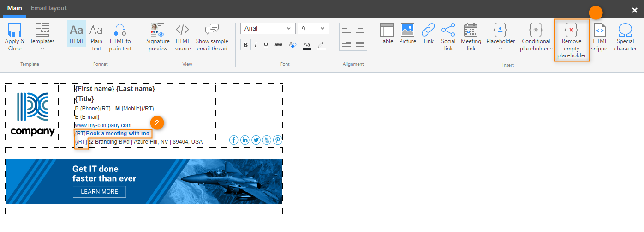Click the {First name} {Last name} placeholder text
This screenshot has width=644, height=232.
[115, 89]
